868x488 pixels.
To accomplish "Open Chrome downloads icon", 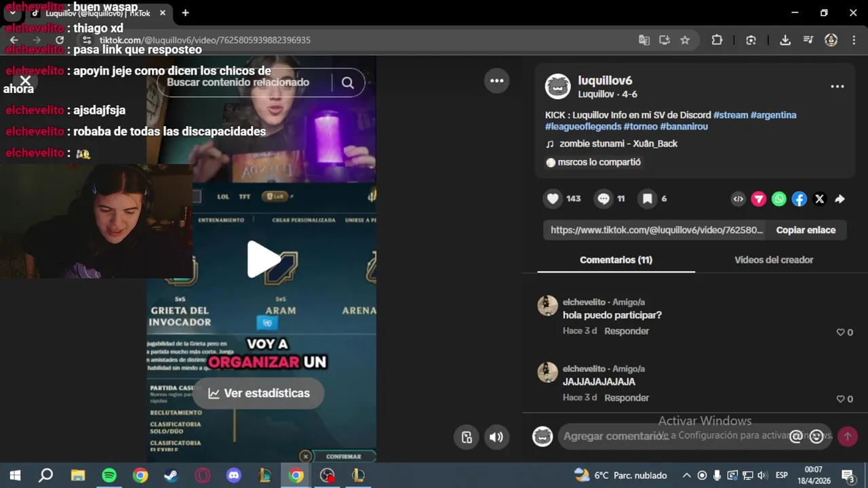I will pyautogui.click(x=785, y=40).
